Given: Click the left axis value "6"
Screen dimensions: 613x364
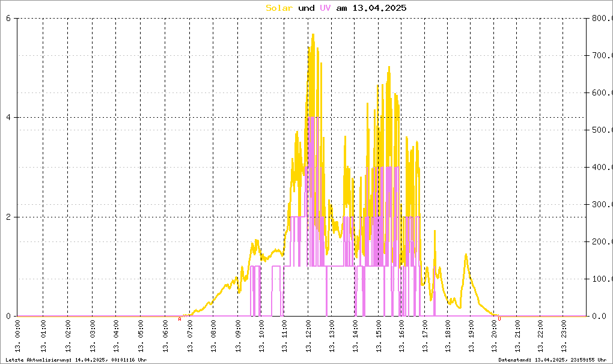Looking at the screenshot, I should [8, 19].
